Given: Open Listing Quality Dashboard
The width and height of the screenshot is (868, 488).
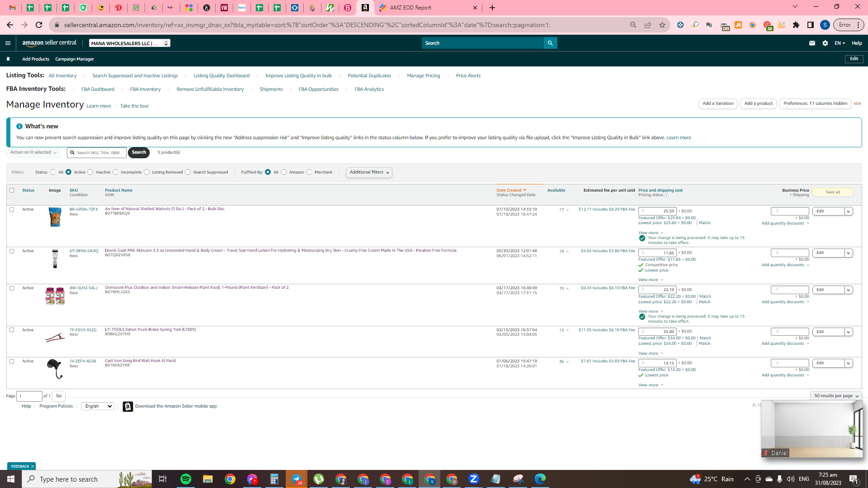Looking at the screenshot, I should [x=222, y=76].
